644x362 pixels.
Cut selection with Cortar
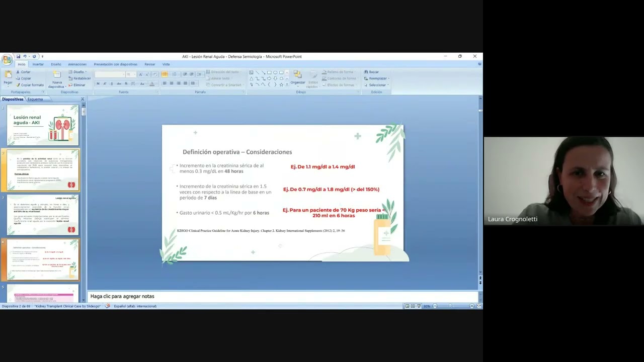[23, 72]
